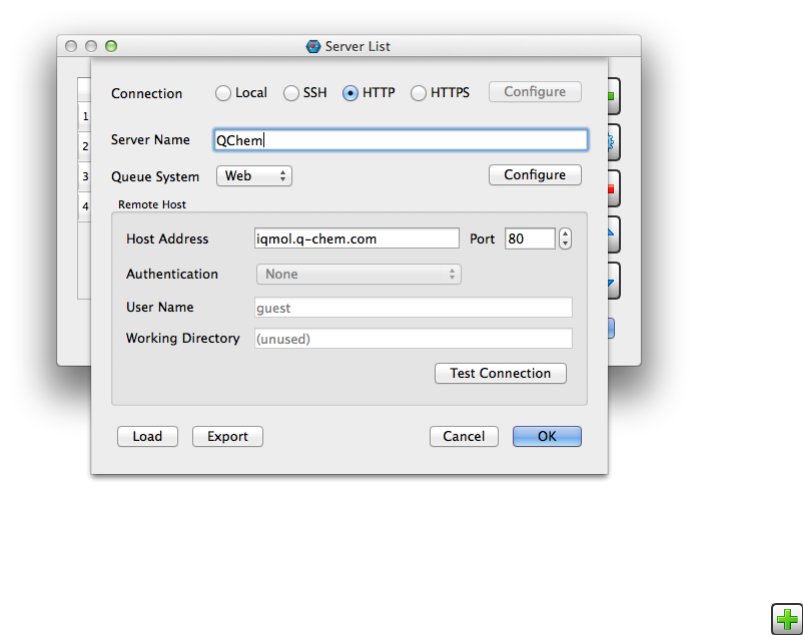Click the gear button in Server List window
This screenshot has width=803, height=635.
tap(614, 142)
